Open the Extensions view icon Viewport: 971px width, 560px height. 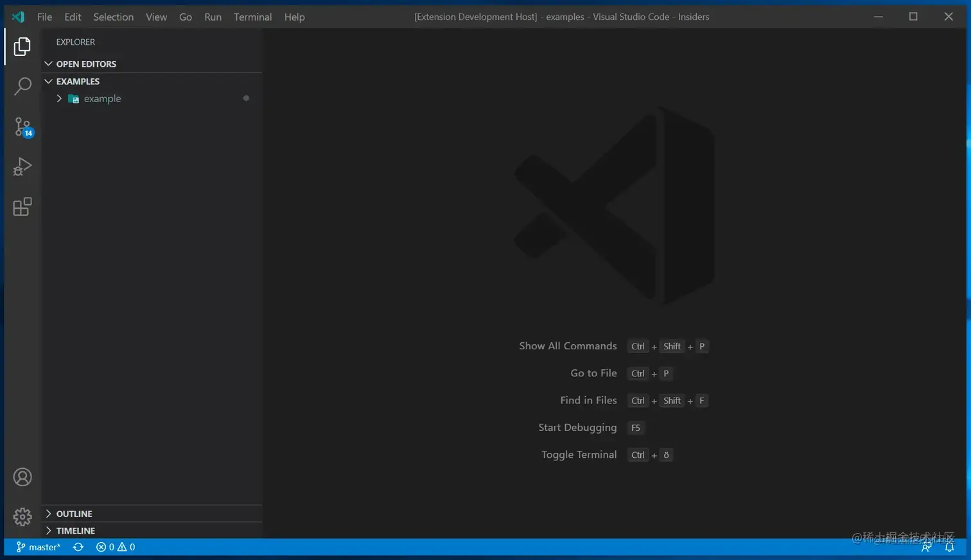coord(22,207)
